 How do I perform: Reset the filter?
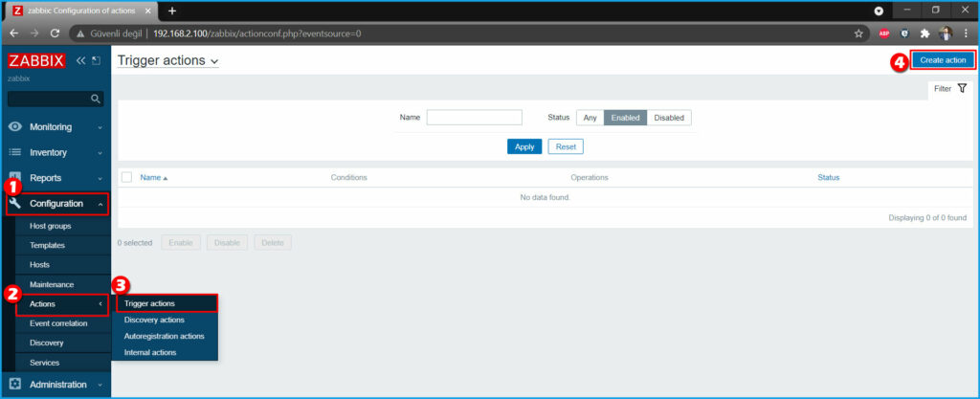pyautogui.click(x=566, y=146)
